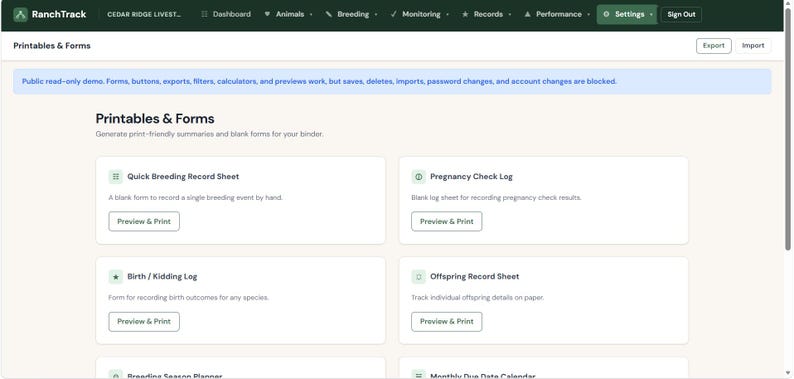Expand the Settings dropdown arrow

(651, 15)
